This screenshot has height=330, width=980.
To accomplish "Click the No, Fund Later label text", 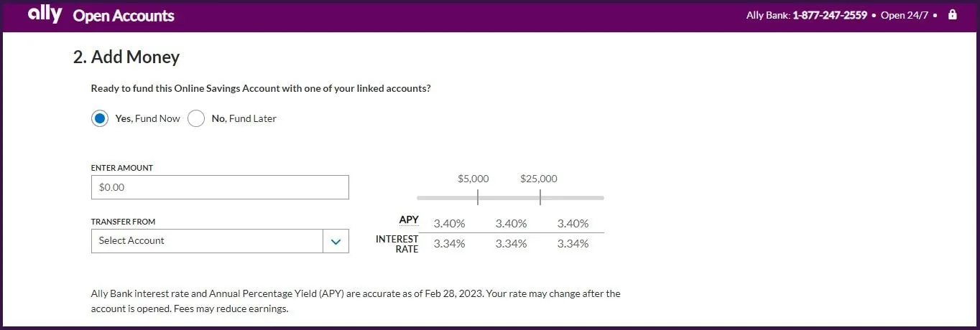I will click(244, 118).
